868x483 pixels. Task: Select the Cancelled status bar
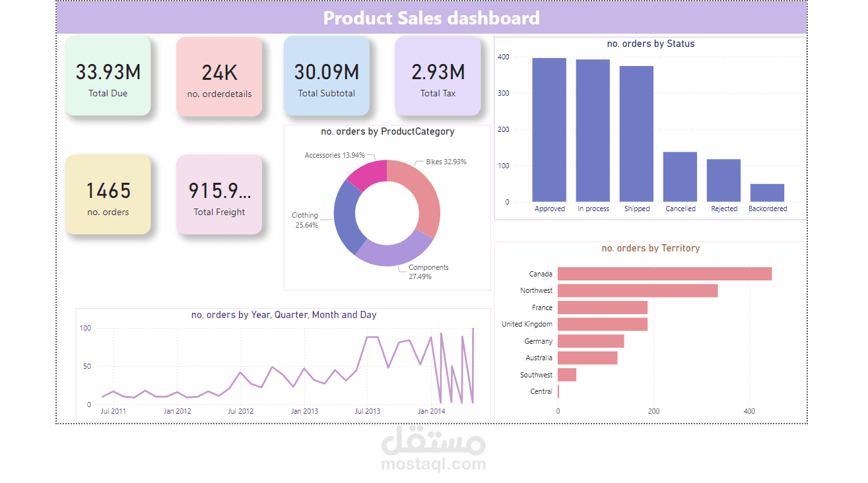click(680, 177)
